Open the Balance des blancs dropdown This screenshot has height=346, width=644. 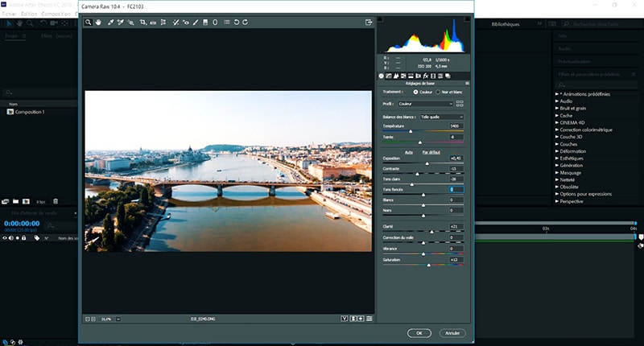coord(441,117)
